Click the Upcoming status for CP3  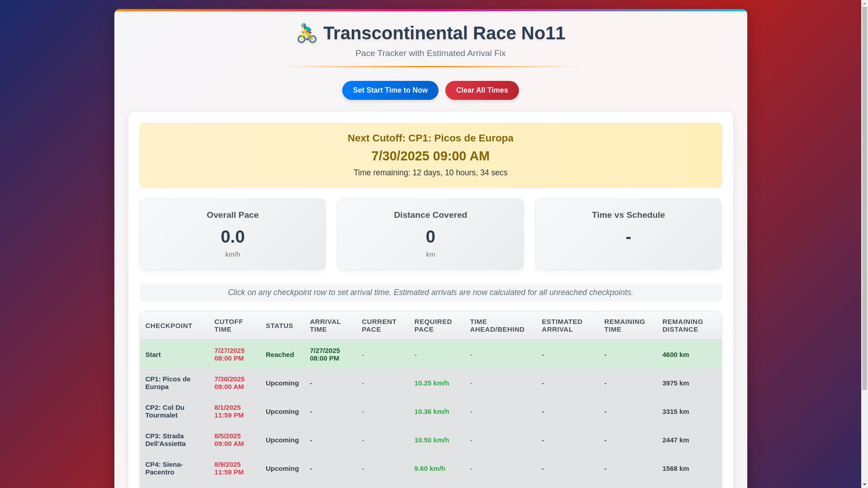282,440
